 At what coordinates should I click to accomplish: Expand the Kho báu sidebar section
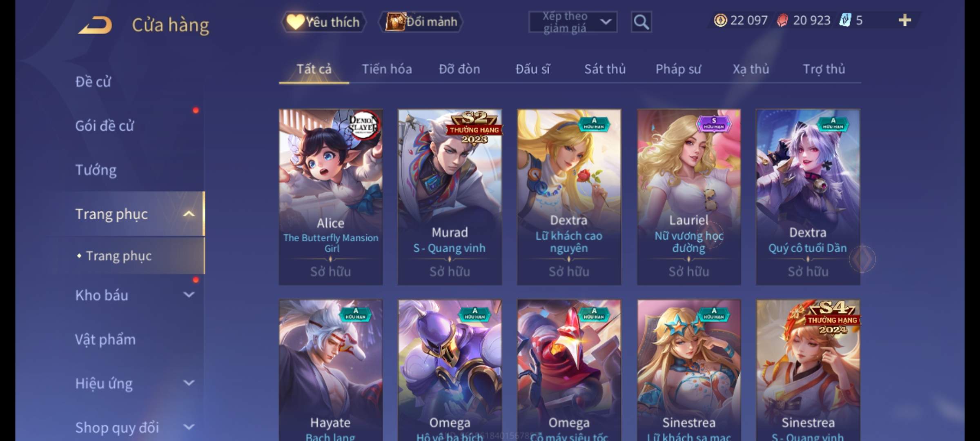point(189,294)
